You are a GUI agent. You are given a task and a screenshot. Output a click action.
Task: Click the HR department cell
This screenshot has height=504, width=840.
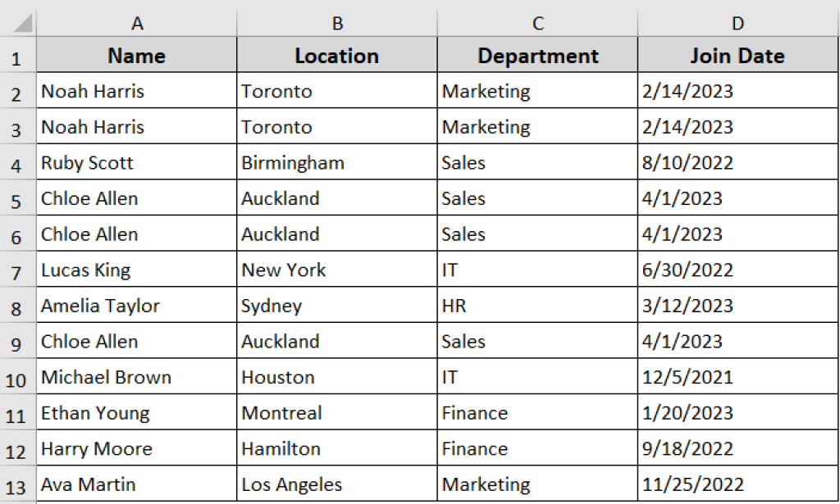[537, 305]
